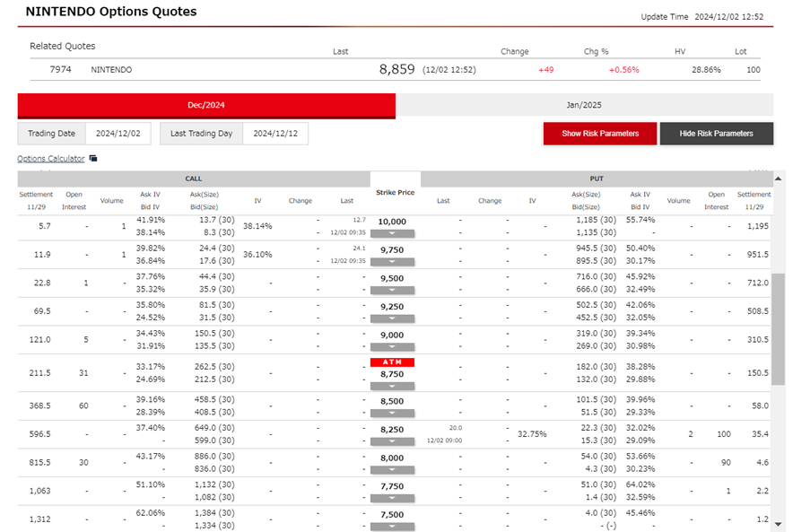Click the call ask 262.5 (30)
This screenshot has height=532, width=793.
(x=214, y=367)
